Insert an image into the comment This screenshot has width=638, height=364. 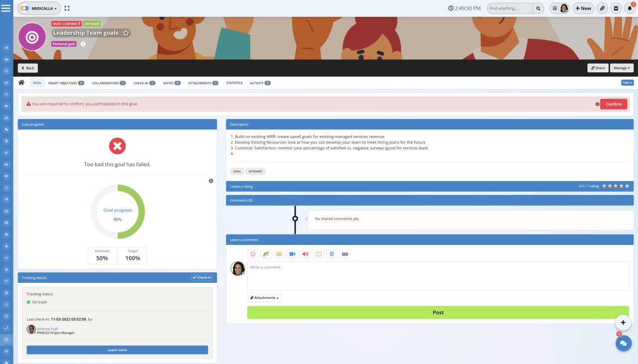[279, 254]
